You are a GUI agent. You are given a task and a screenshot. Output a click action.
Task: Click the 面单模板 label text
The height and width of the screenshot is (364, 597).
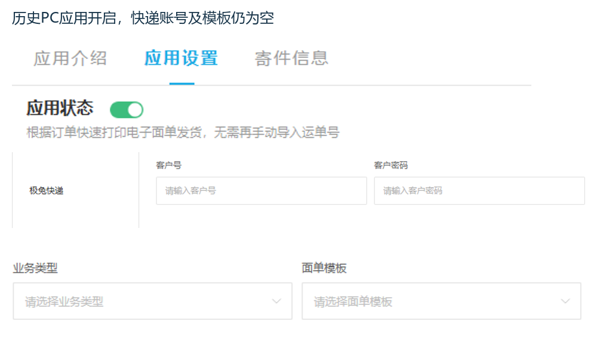click(324, 268)
